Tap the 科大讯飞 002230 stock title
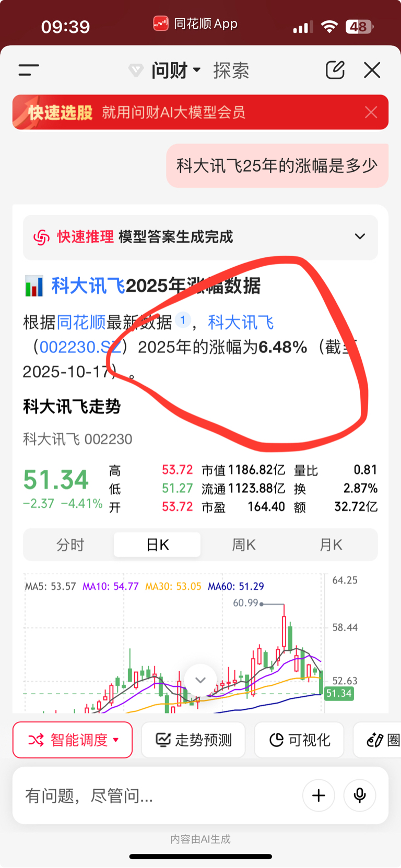Screen dimensions: 401x868 click(x=78, y=439)
